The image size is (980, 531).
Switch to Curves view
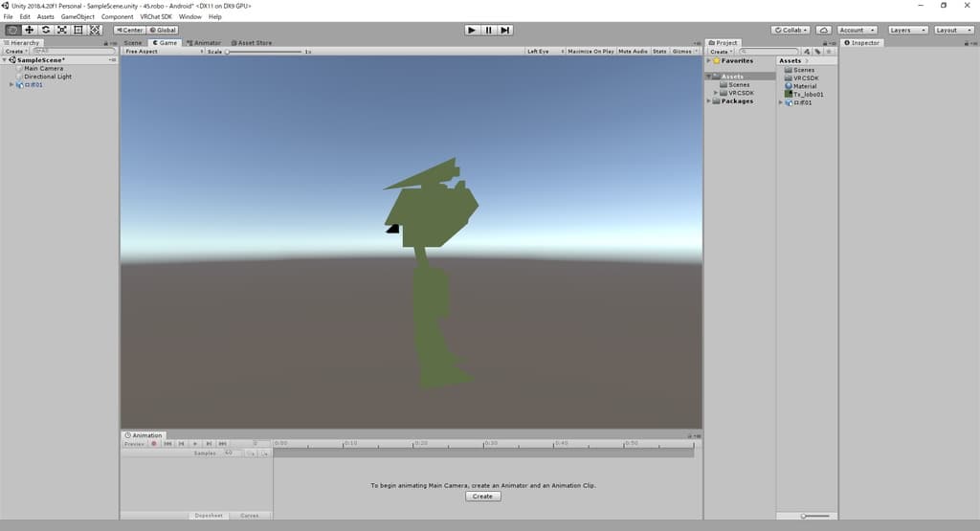(x=250, y=516)
